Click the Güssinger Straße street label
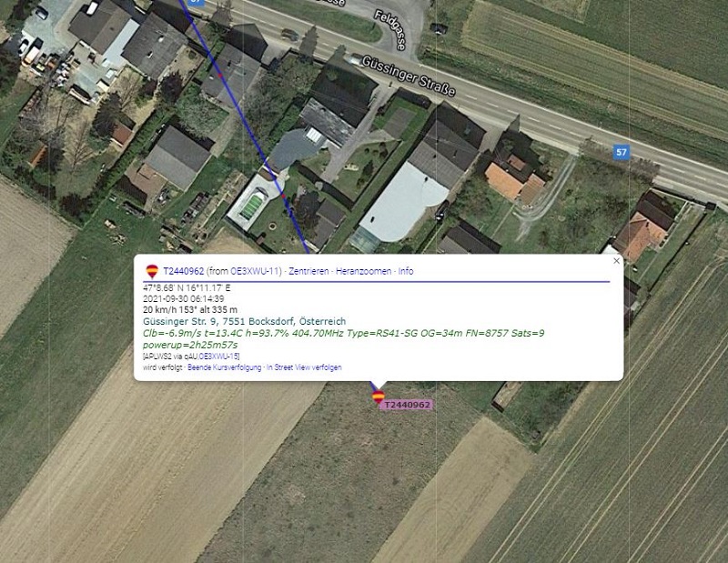Viewport: 728px width, 563px height. (408, 76)
